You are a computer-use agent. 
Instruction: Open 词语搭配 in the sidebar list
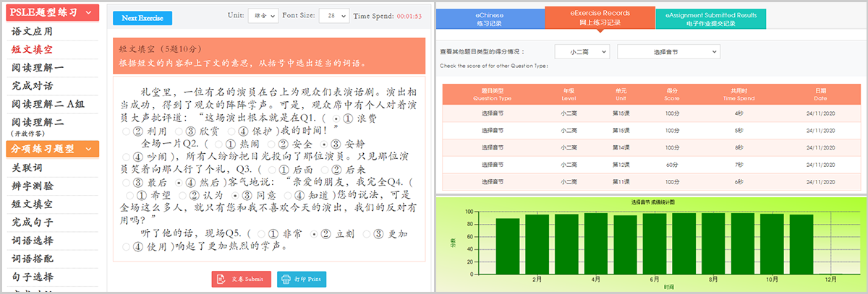(x=33, y=259)
